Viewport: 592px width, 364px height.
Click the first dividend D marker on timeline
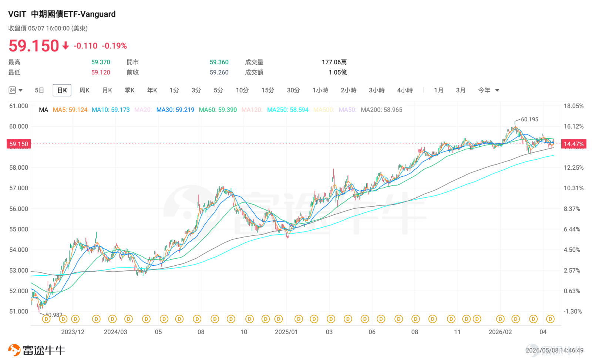(46, 319)
